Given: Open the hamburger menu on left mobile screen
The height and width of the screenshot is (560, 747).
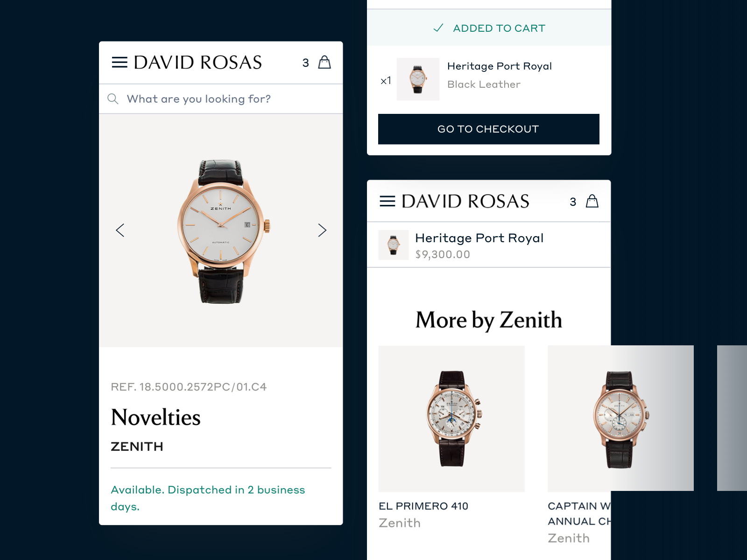Looking at the screenshot, I should click(x=120, y=63).
